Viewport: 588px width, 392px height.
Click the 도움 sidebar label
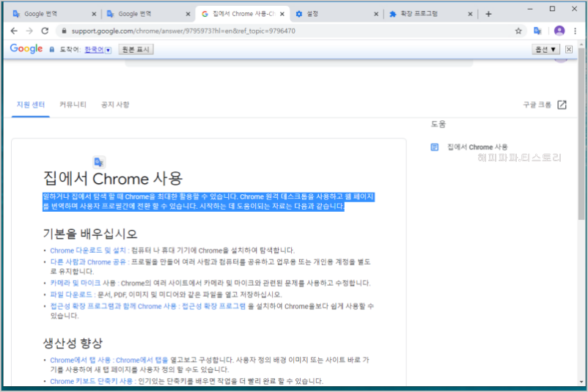[x=438, y=124]
